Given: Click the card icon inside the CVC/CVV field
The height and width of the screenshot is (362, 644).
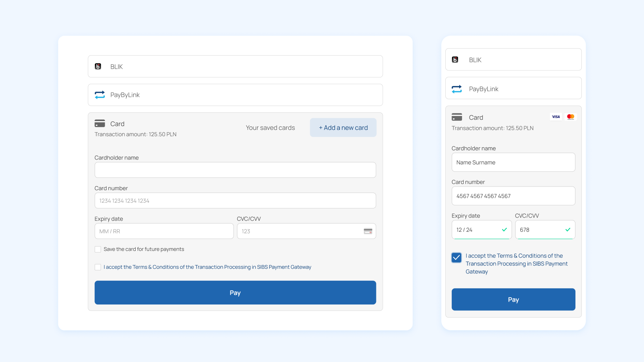Looking at the screenshot, I should [368, 231].
